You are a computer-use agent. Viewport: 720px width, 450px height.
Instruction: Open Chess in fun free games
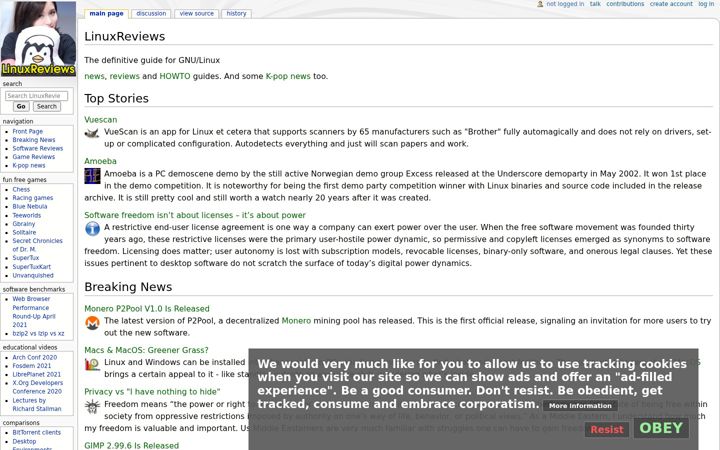coord(21,189)
